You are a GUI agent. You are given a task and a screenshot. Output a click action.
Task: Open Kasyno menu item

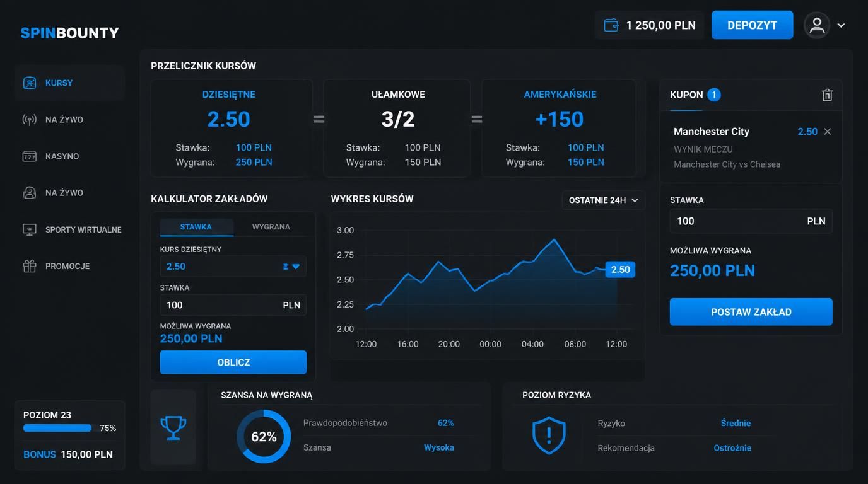pyautogui.click(x=70, y=156)
